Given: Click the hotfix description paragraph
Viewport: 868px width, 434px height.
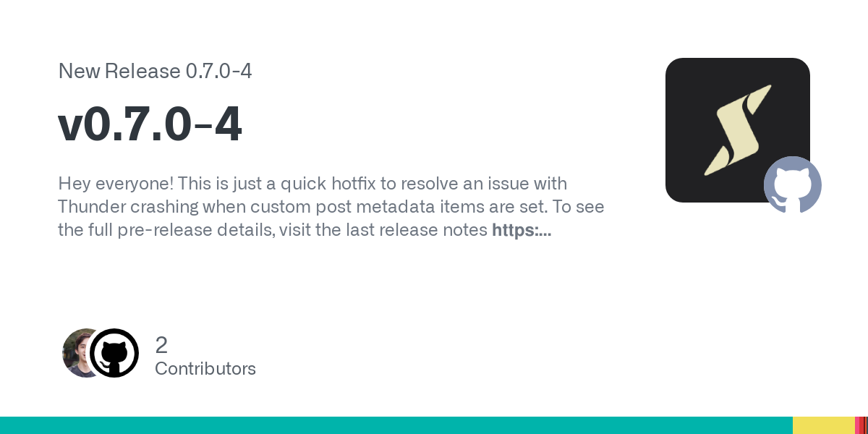Looking at the screenshot, I should coord(331,207).
